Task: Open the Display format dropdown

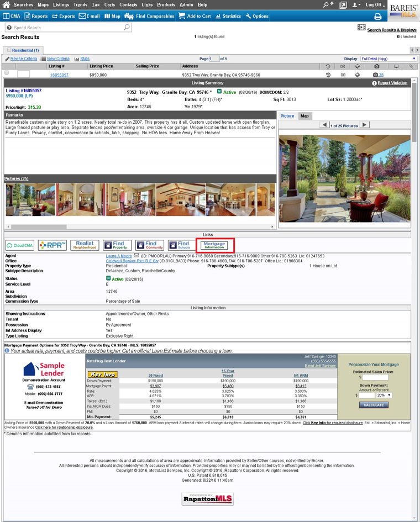Action: [x=389, y=59]
